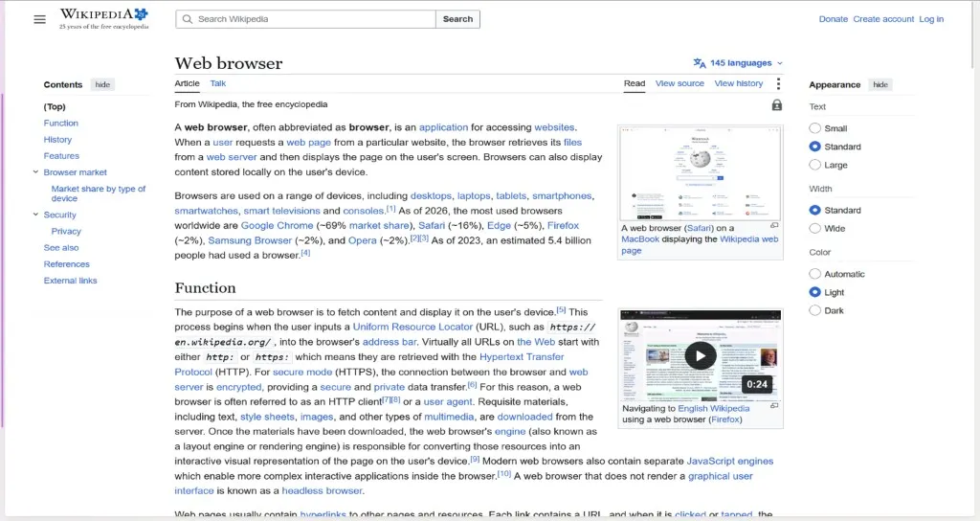The image size is (980, 521).
Task: Open the Samsung Browser link
Action: (250, 240)
